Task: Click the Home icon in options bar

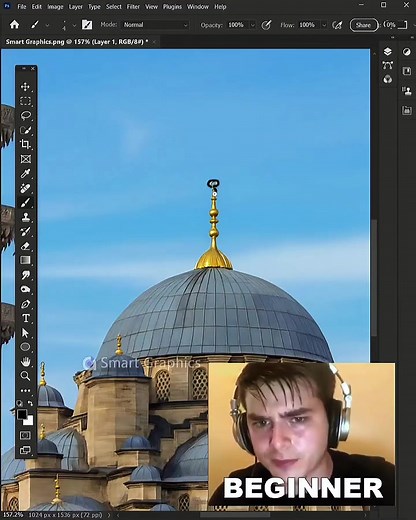Action: (14, 24)
